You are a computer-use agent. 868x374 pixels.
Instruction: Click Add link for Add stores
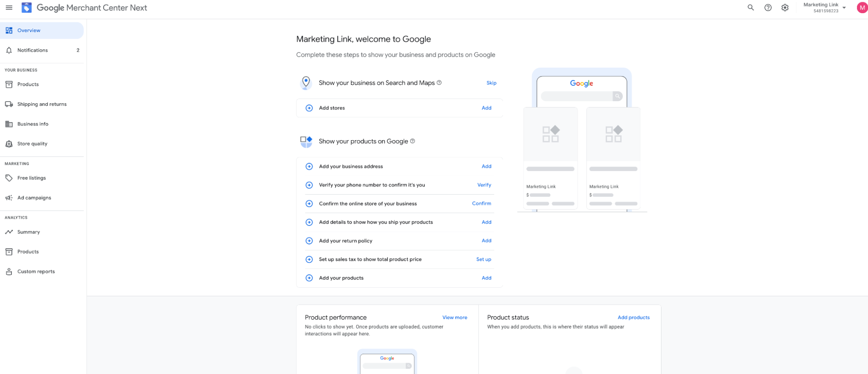(x=486, y=108)
